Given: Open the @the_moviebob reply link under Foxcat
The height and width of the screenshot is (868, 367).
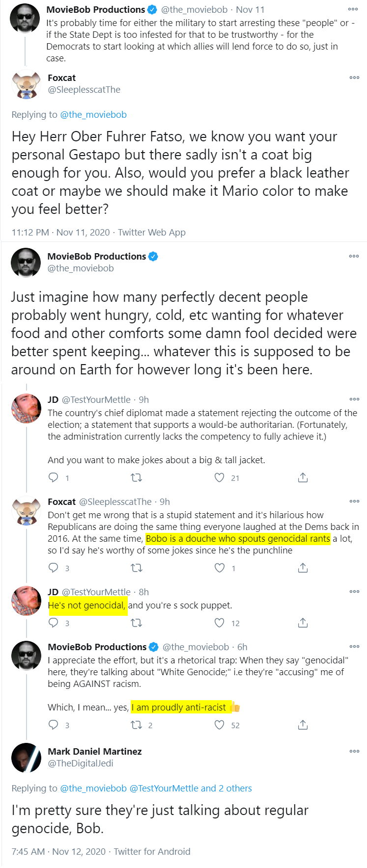Looking at the screenshot, I should tap(93, 114).
